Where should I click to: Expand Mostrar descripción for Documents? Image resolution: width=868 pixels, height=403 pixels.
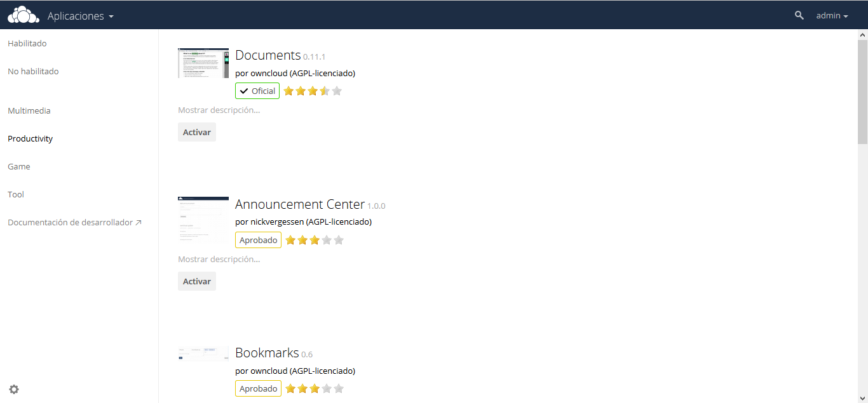click(219, 110)
